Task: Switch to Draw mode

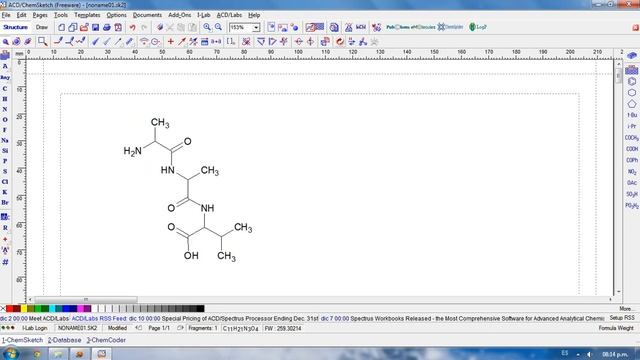Action: click(x=42, y=27)
